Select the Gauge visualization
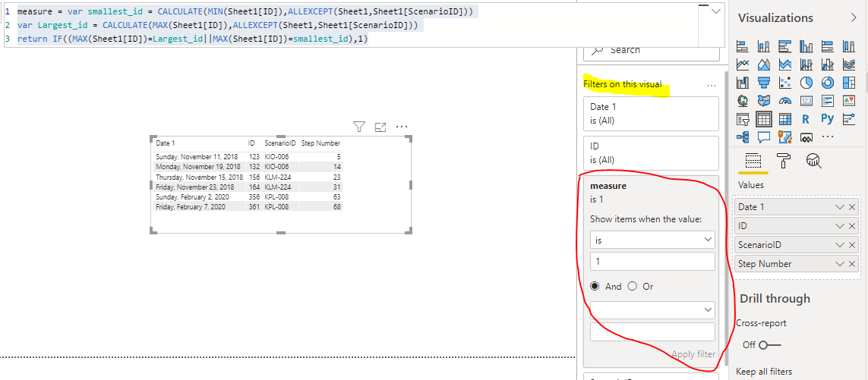 click(x=785, y=101)
